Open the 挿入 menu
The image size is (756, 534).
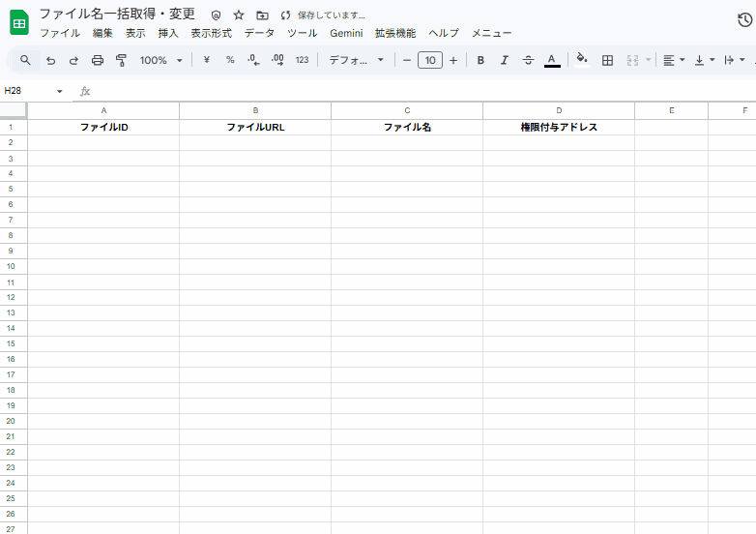(x=168, y=33)
